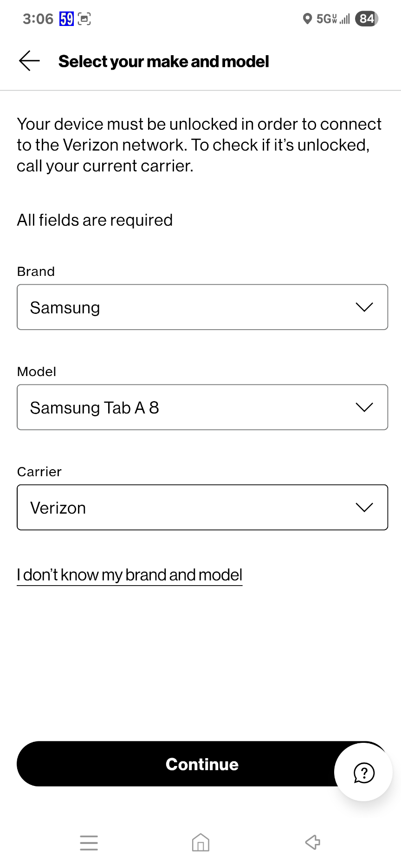Viewport: 401px width, 868px height.
Task: Open the Samsung Tab A 8 model field
Action: 202,407
